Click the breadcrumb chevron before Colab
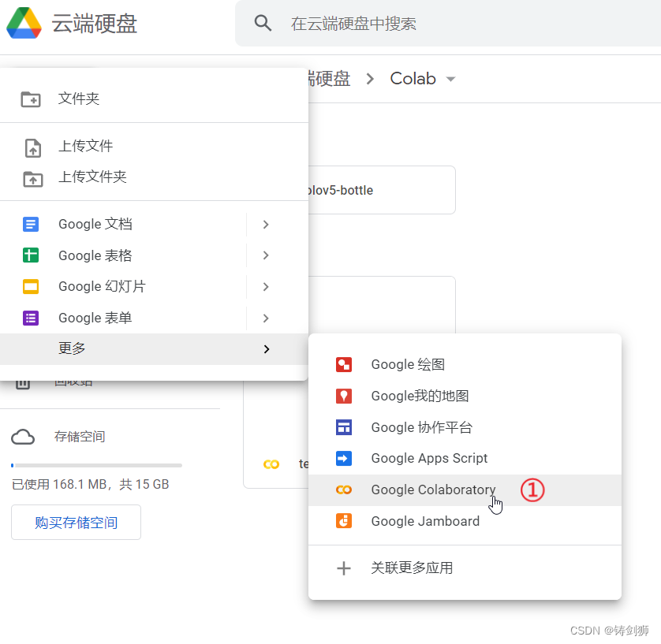Viewport: 661px width, 644px height. click(x=370, y=79)
